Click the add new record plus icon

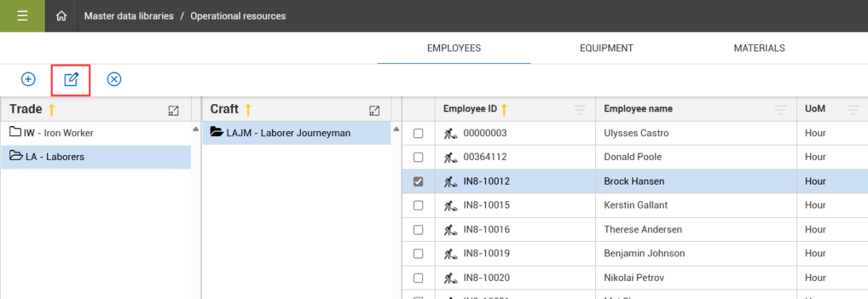coord(28,79)
